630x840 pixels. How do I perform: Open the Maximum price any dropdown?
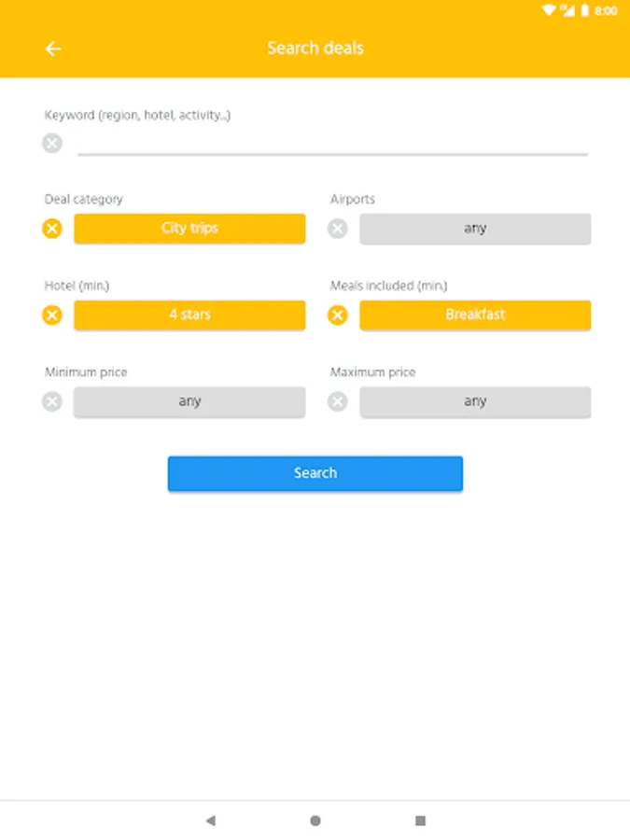click(475, 401)
